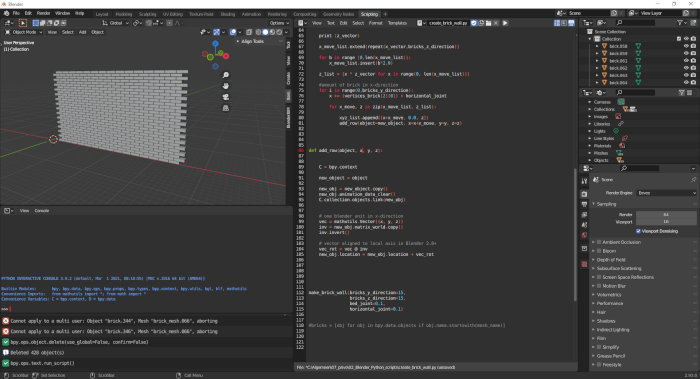Click the viewport zoom magnifier gizmo
This screenshot has height=379, width=700.
click(225, 75)
